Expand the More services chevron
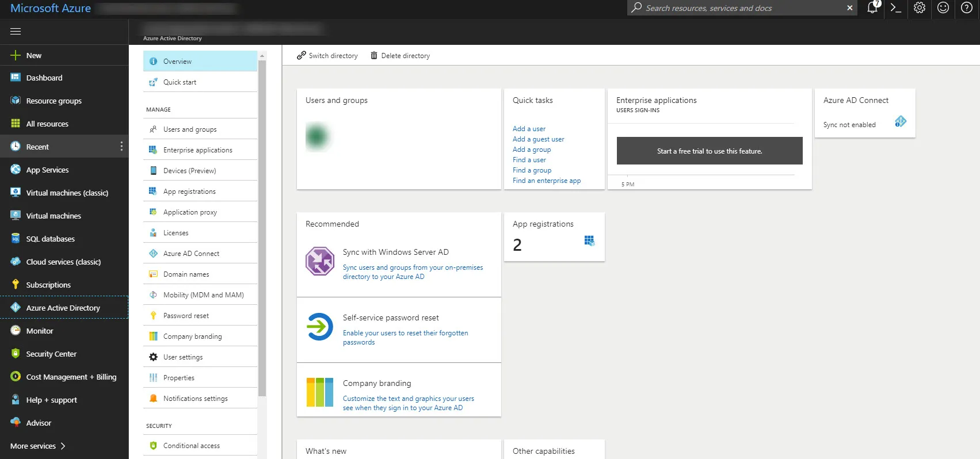 [x=63, y=446]
